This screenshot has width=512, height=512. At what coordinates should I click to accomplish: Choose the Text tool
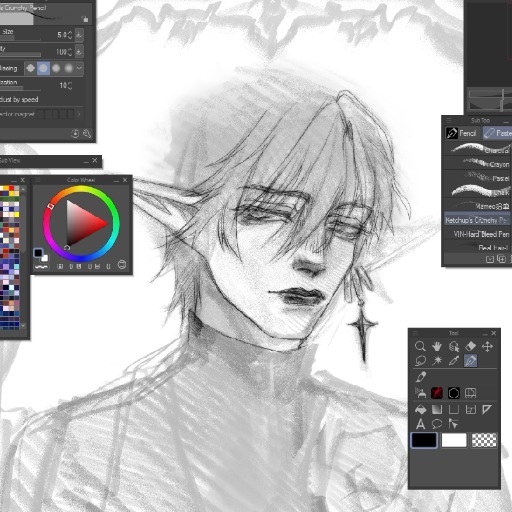[x=420, y=424]
